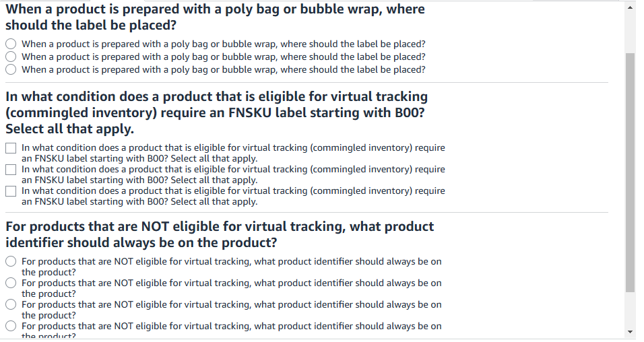Viewport: 644px width, 342px height.
Task: Select the first poly bag label placement radio button
Action: click(x=11, y=44)
